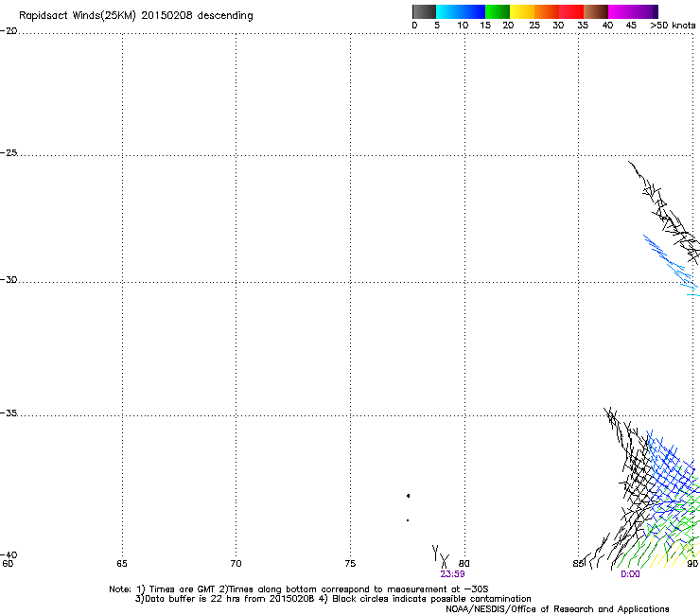This screenshot has width=700, height=615.
Task: Click the lower black contamination circle
Action: 408,520
